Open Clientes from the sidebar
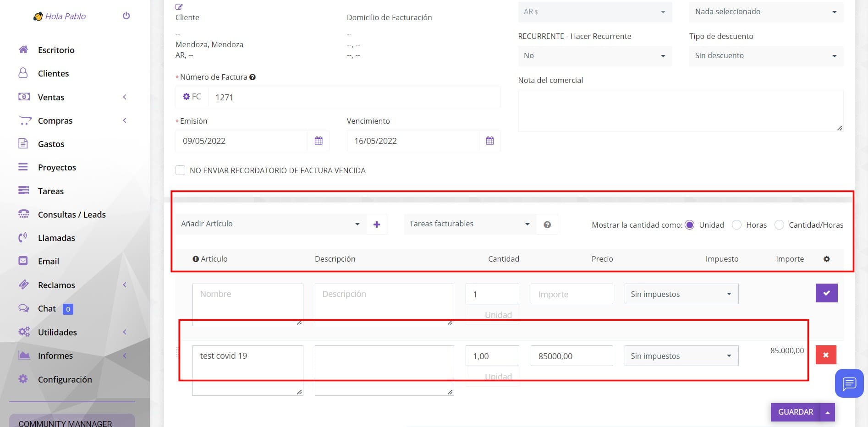 pyautogui.click(x=53, y=73)
